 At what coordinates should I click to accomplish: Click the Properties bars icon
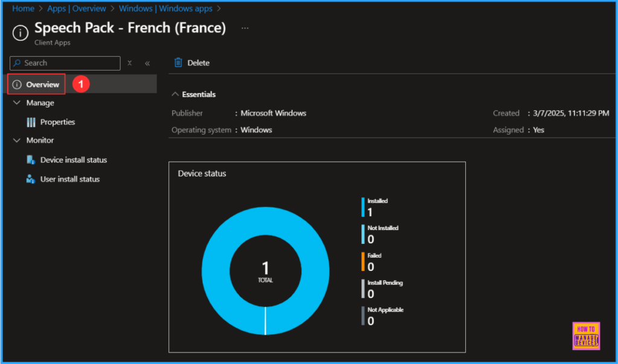point(31,123)
